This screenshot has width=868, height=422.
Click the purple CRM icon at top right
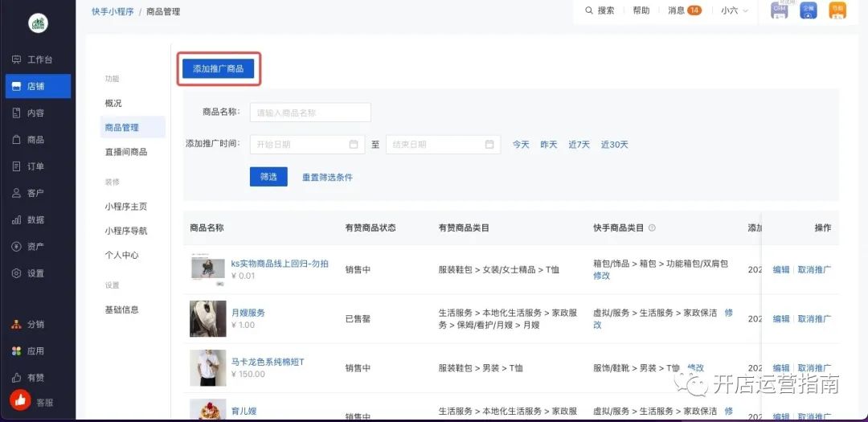[x=779, y=10]
